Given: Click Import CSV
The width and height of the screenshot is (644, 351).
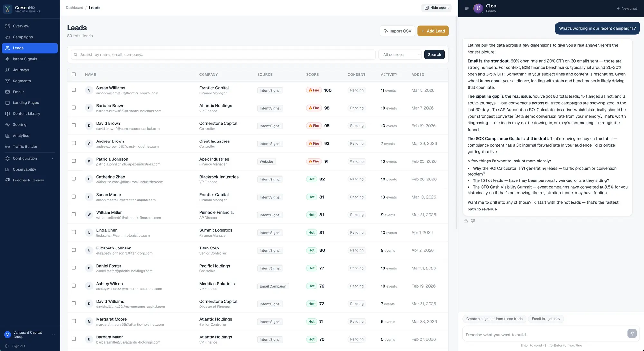Looking at the screenshot, I should point(397,31).
